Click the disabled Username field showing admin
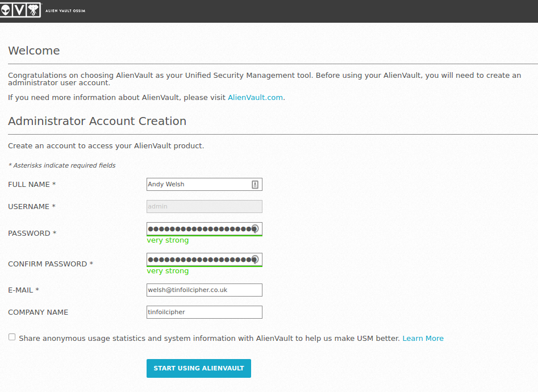 pos(204,207)
